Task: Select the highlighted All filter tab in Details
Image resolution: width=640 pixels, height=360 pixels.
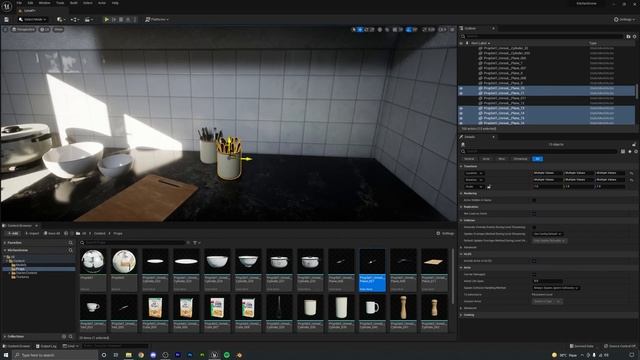Action: [538, 159]
